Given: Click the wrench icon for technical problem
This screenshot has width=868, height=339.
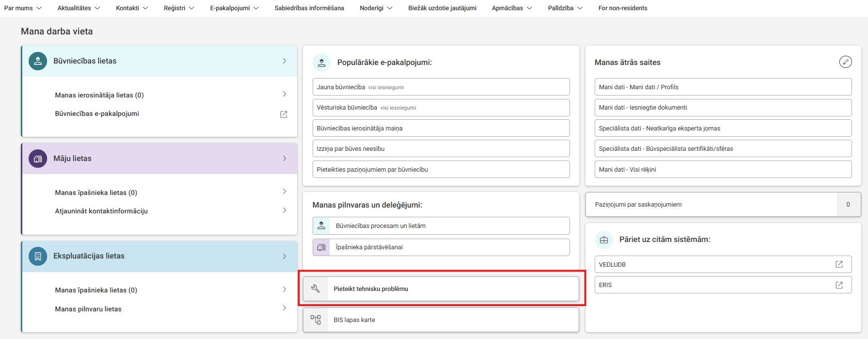Looking at the screenshot, I should 316,289.
